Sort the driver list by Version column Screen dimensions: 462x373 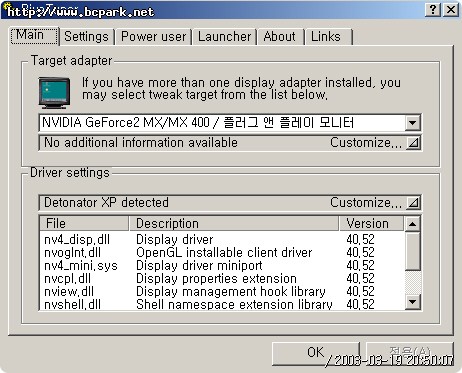point(371,223)
